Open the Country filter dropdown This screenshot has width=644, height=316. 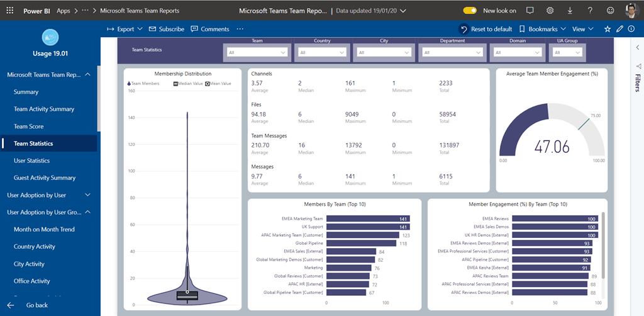(x=321, y=53)
